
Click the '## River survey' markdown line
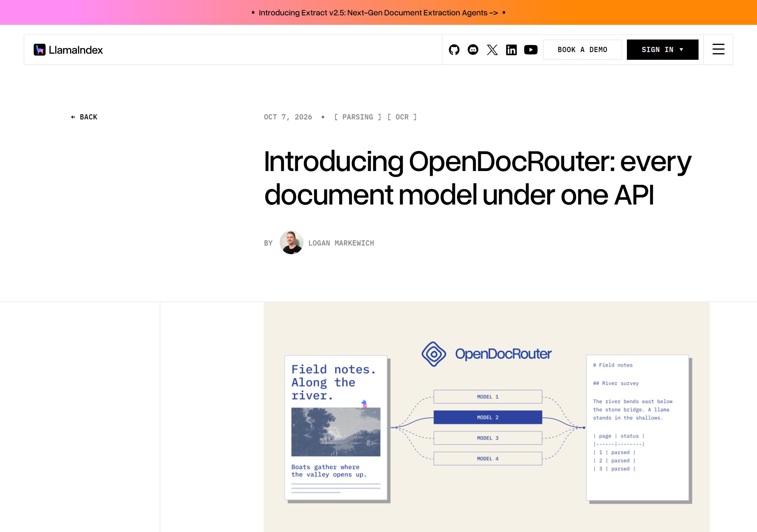point(616,383)
